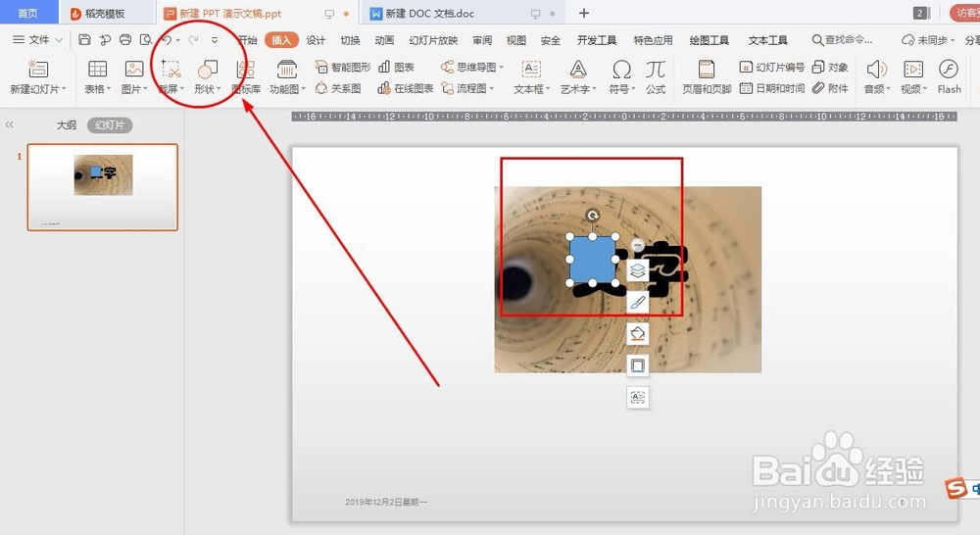This screenshot has height=535, width=980.
Task: Select the Insert (插入) ribbon tab
Action: click(x=281, y=40)
